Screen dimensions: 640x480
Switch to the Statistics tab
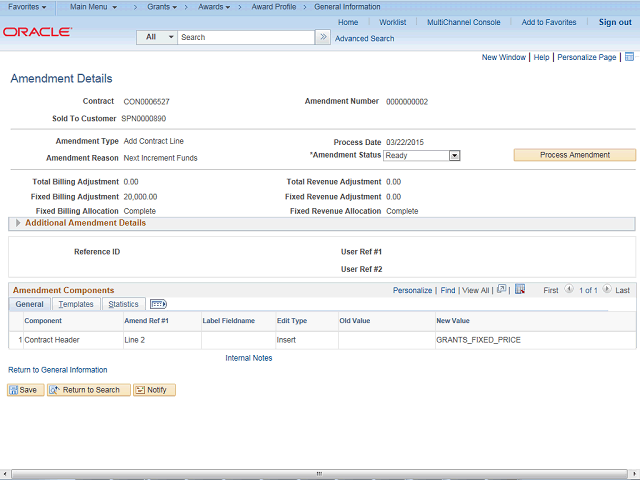(123, 304)
